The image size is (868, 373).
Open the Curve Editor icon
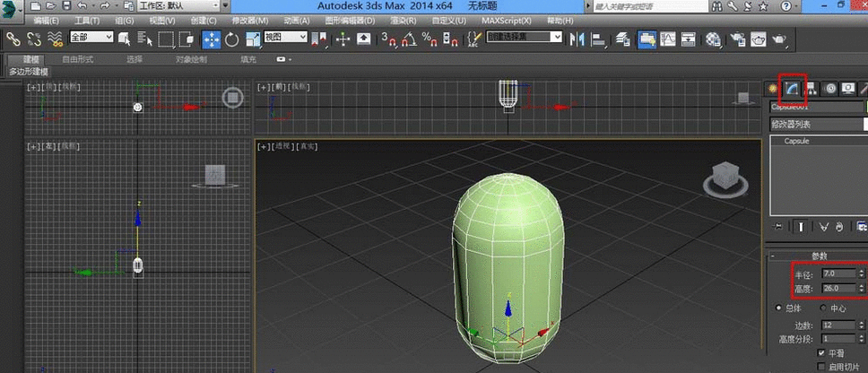click(x=669, y=39)
